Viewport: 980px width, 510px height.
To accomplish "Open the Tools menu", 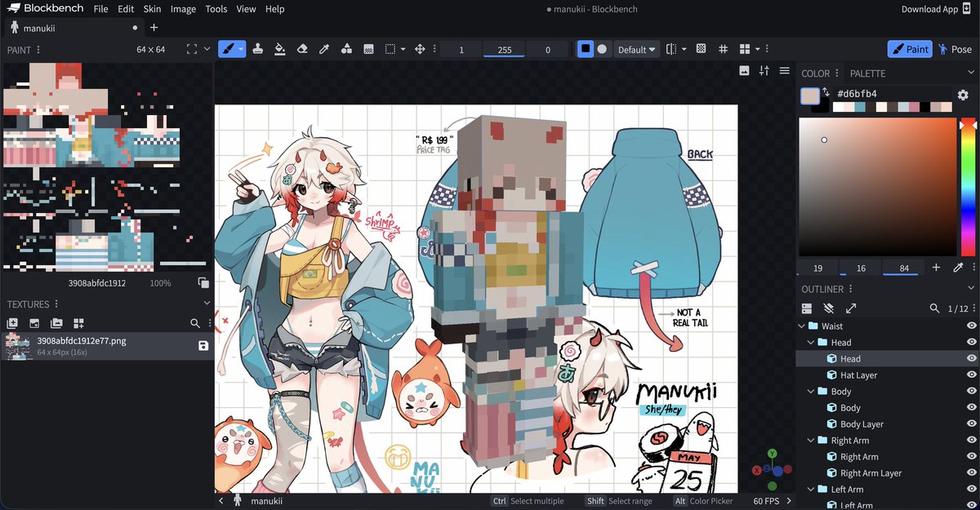I will pyautogui.click(x=216, y=9).
